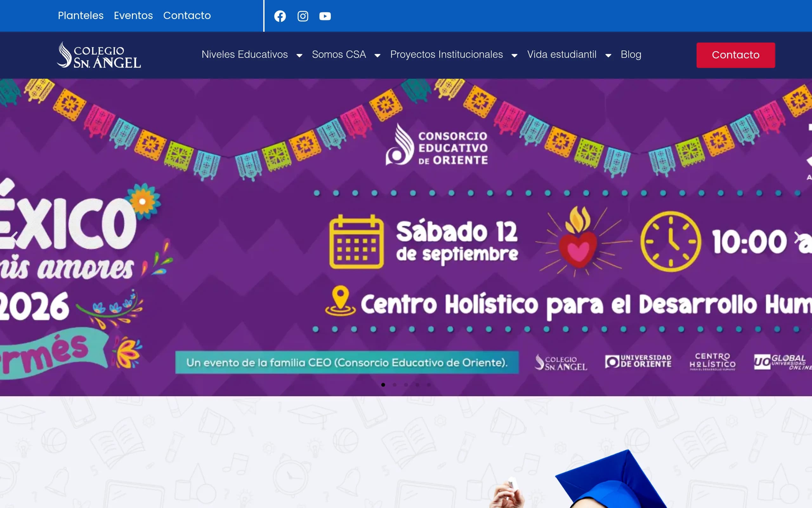Select the first carousel pagination dot
The image size is (812, 508).
(x=383, y=385)
